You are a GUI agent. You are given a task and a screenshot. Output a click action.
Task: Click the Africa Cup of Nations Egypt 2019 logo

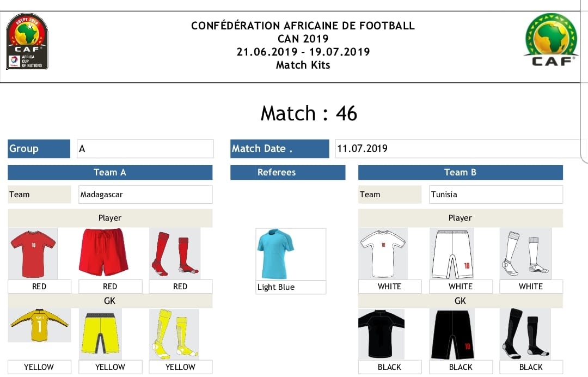pos(27,42)
